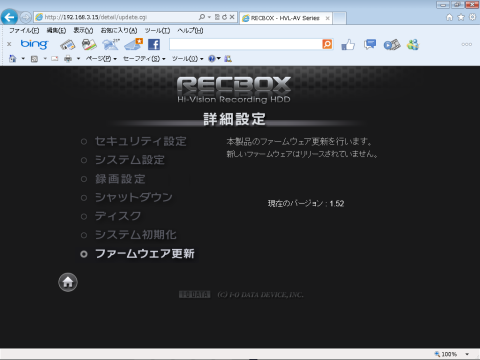Refresh the page with the reload icon
This screenshot has width=480, height=360.
(224, 17)
